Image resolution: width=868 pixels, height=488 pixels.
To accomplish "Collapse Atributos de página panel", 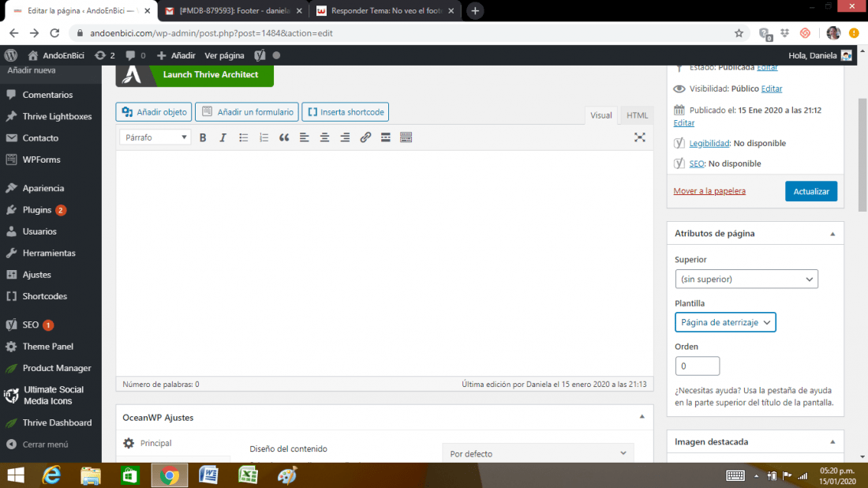I will click(x=832, y=234).
